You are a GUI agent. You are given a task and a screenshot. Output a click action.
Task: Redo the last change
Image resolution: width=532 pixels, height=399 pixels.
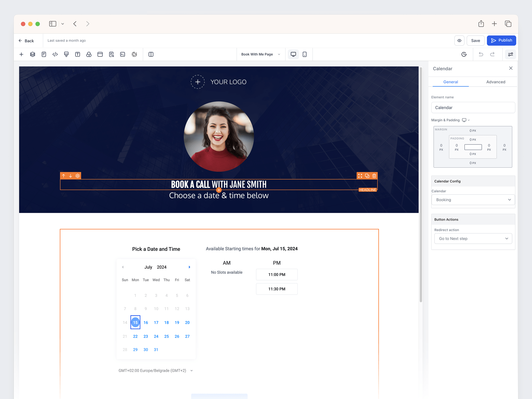(492, 54)
